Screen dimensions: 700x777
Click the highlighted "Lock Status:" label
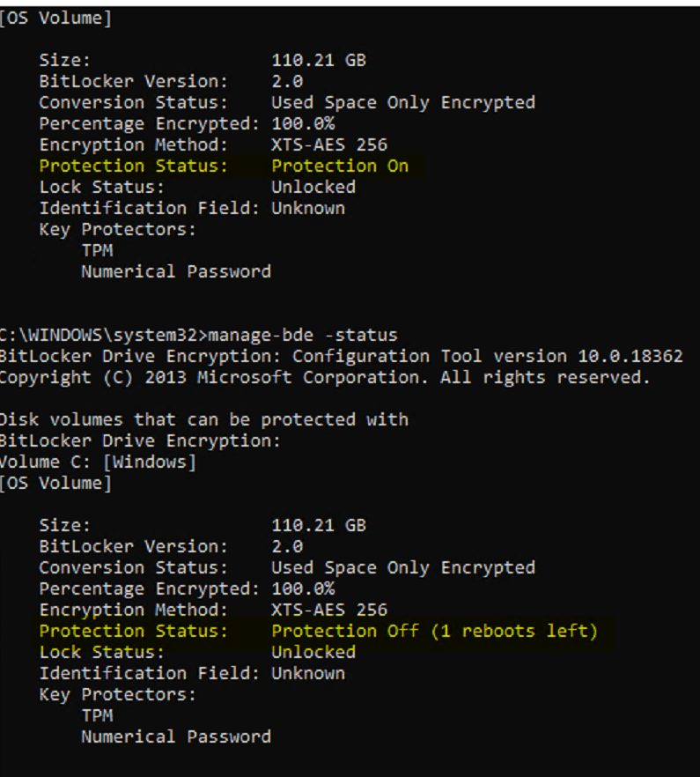(101, 652)
